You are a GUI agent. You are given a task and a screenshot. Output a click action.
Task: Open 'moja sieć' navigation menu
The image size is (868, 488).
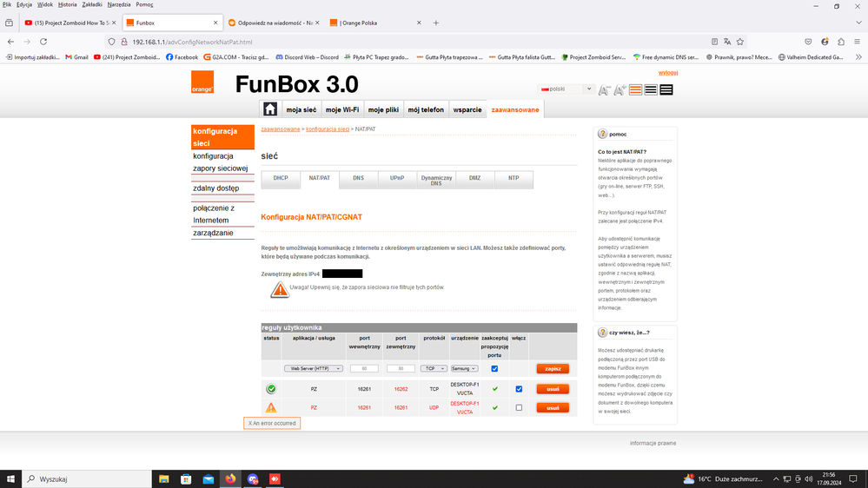tap(301, 109)
